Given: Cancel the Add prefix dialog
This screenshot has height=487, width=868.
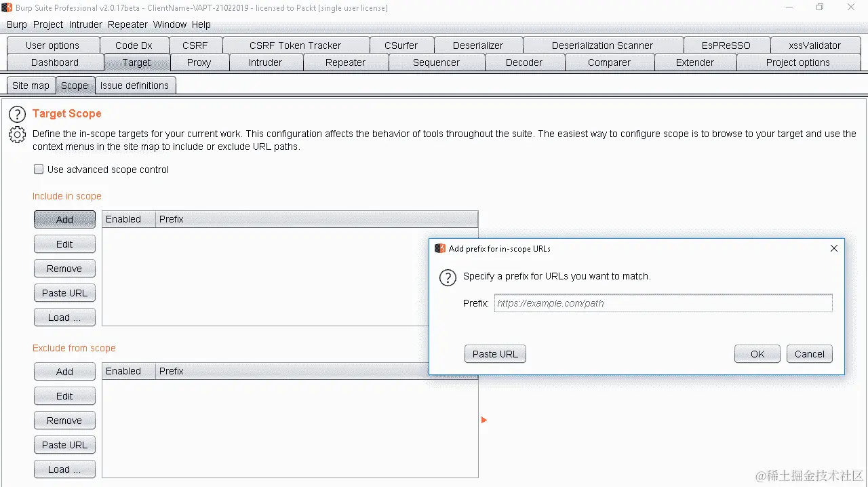Looking at the screenshot, I should (810, 354).
